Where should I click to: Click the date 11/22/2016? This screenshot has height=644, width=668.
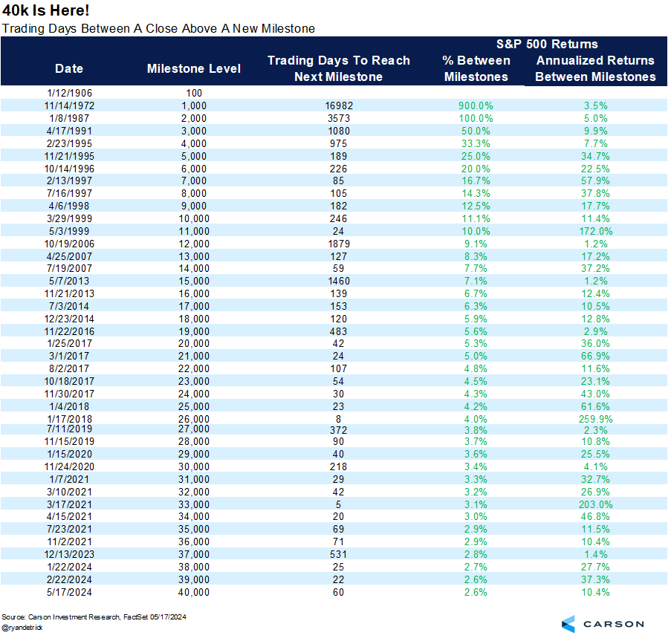(69, 331)
